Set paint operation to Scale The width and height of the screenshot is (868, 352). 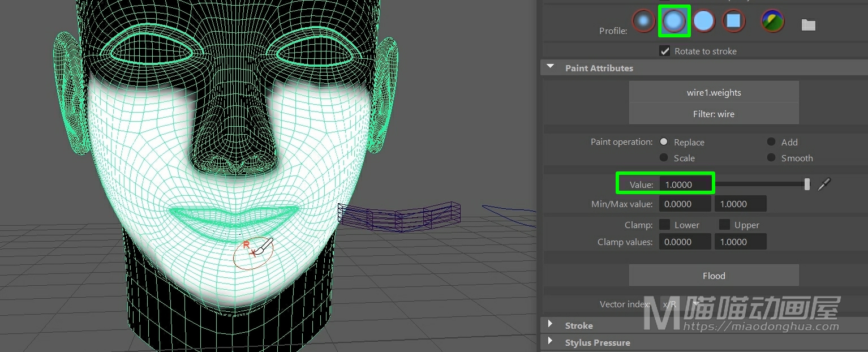664,158
